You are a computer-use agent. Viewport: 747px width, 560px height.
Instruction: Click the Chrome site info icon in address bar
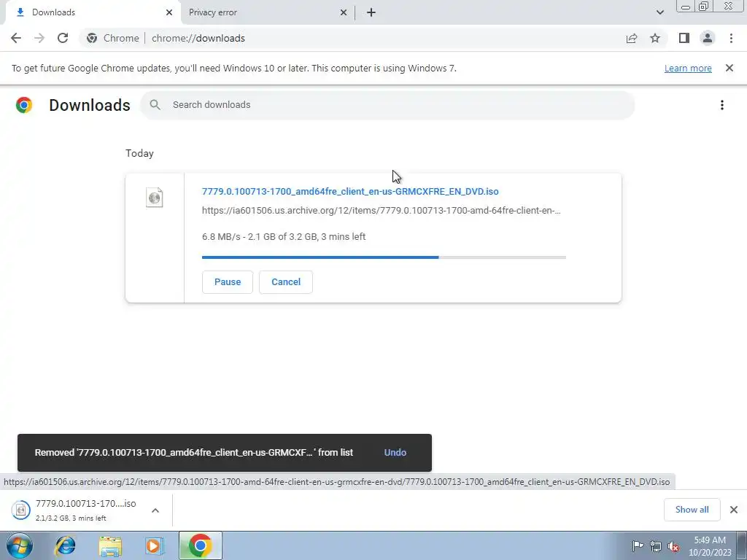(92, 38)
